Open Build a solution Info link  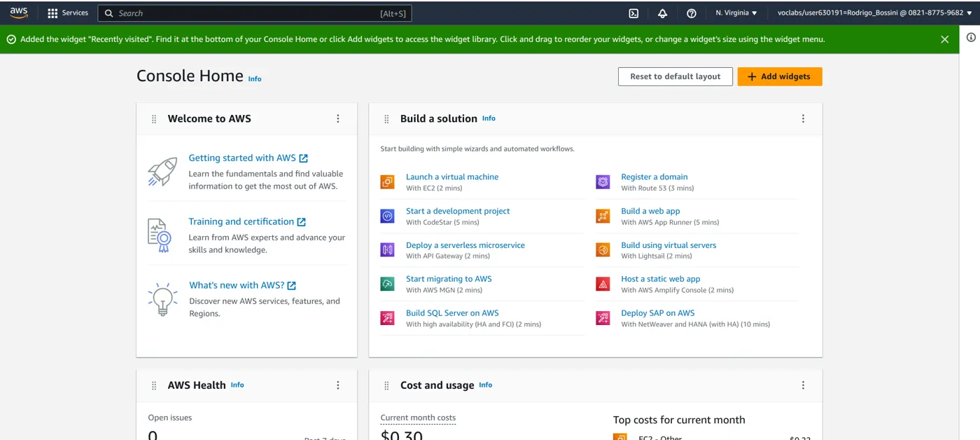(489, 118)
